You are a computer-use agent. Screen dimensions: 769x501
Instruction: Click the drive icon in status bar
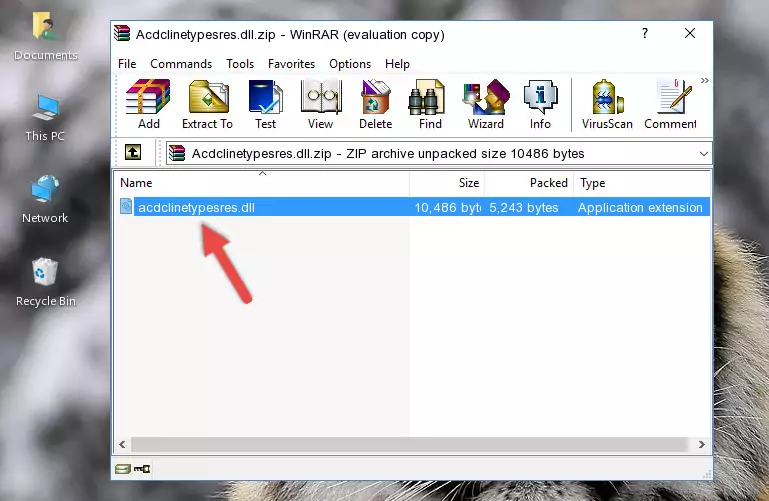(x=123, y=469)
